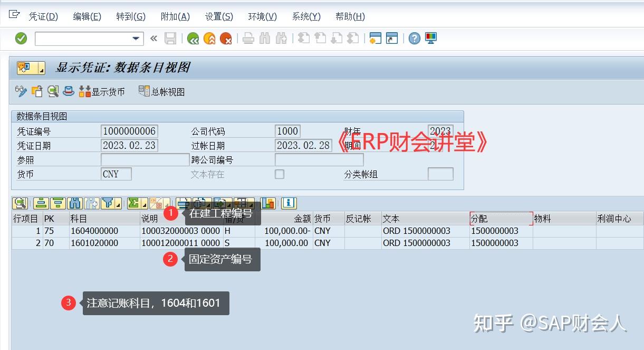
Task: Select the Sort Descending icon
Action: 58,203
